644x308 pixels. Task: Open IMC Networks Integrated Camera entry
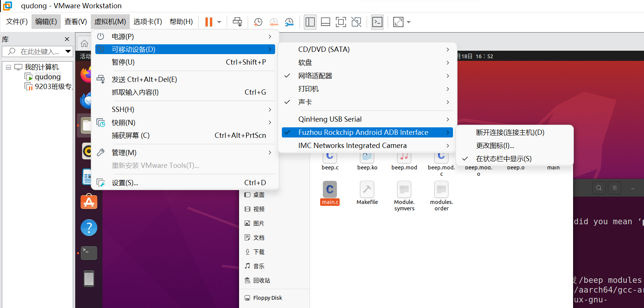pos(367,145)
